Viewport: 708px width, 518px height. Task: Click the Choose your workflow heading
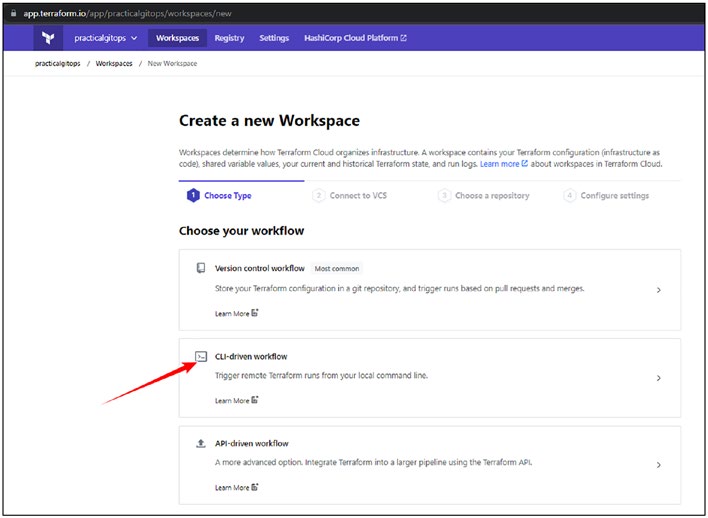pyautogui.click(x=242, y=231)
